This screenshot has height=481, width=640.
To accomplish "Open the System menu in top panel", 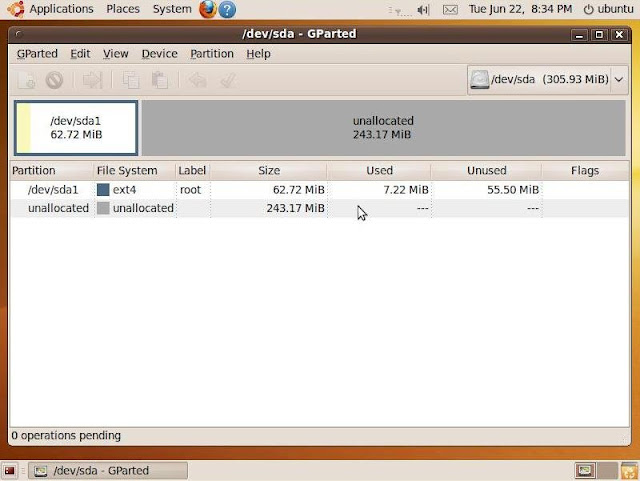I will pos(172,9).
